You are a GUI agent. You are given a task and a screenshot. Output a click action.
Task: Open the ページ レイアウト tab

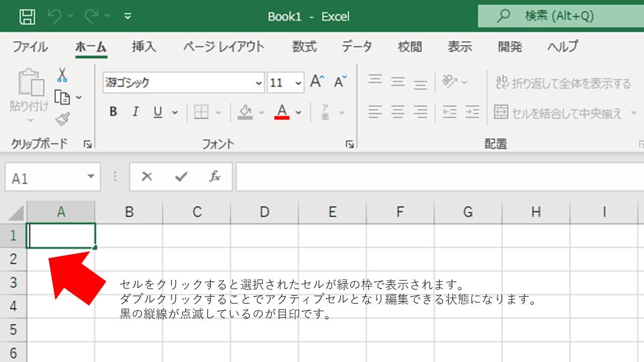pyautogui.click(x=223, y=47)
